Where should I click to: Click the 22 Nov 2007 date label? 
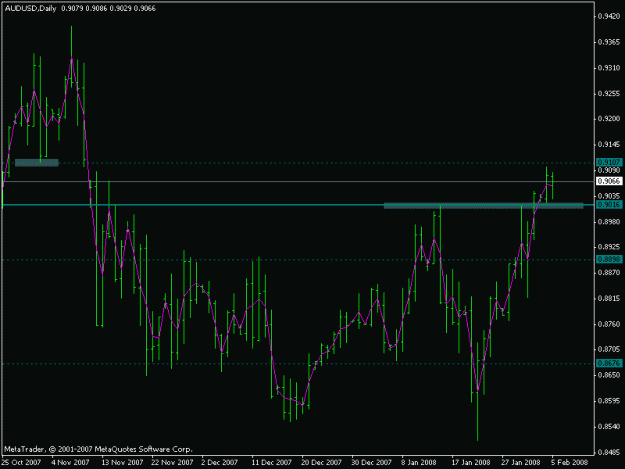coord(172,462)
